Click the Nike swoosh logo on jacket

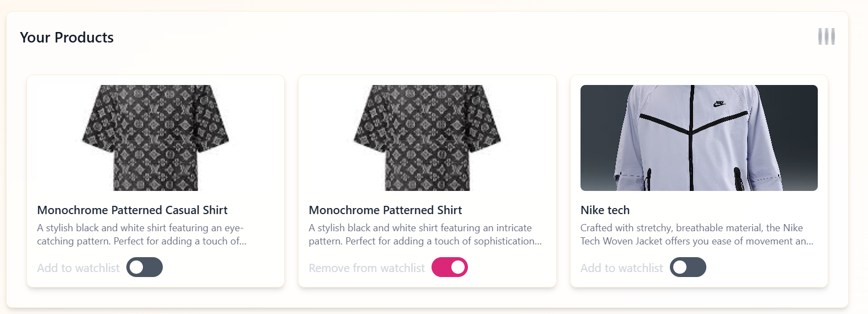[719, 104]
